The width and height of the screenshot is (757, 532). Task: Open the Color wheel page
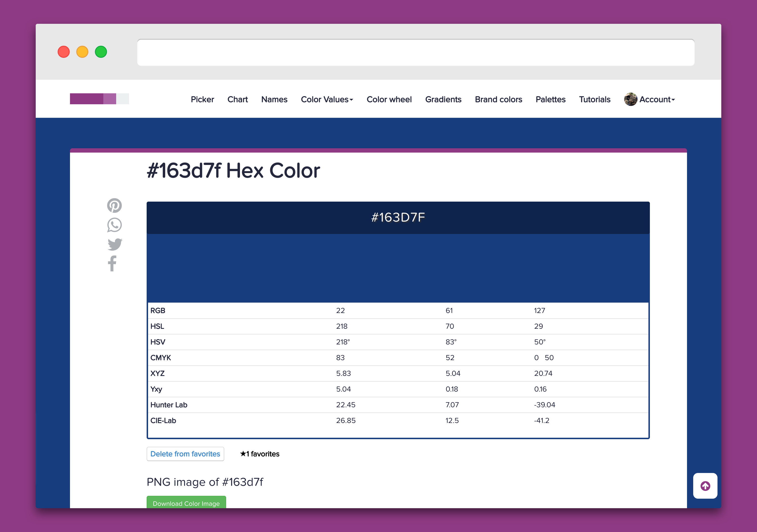(389, 99)
